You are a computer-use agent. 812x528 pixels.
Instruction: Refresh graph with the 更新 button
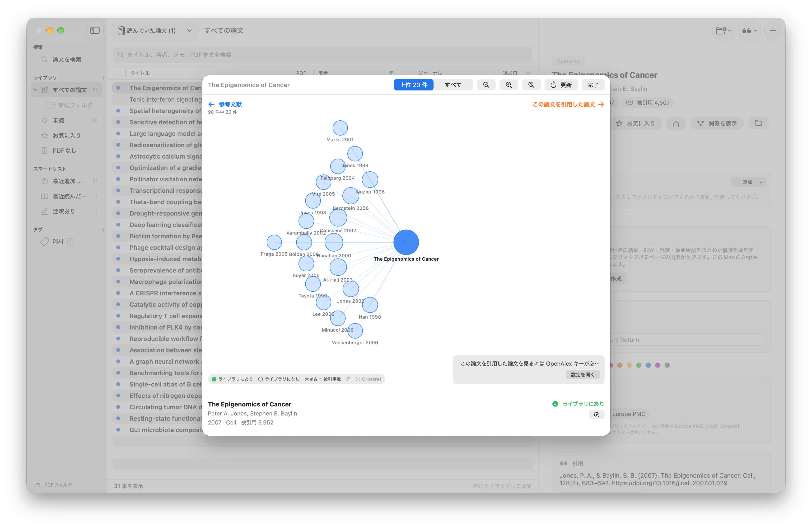561,85
